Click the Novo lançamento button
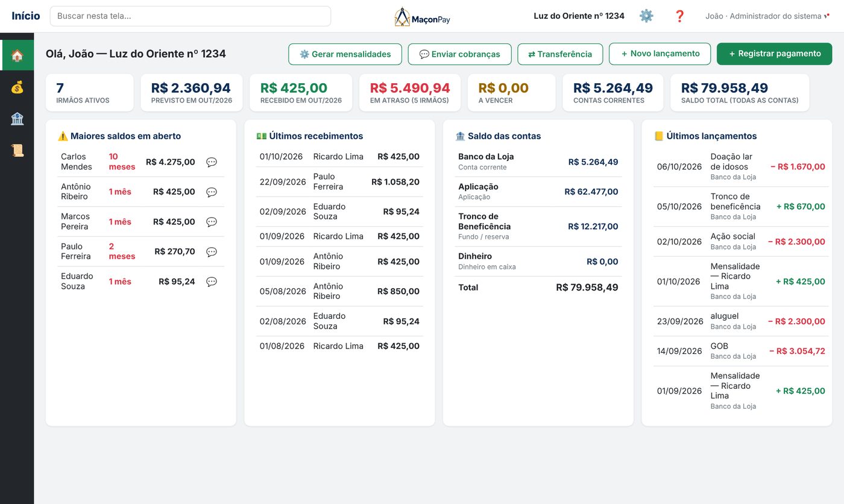Viewport: 844px width, 504px height. click(x=660, y=54)
